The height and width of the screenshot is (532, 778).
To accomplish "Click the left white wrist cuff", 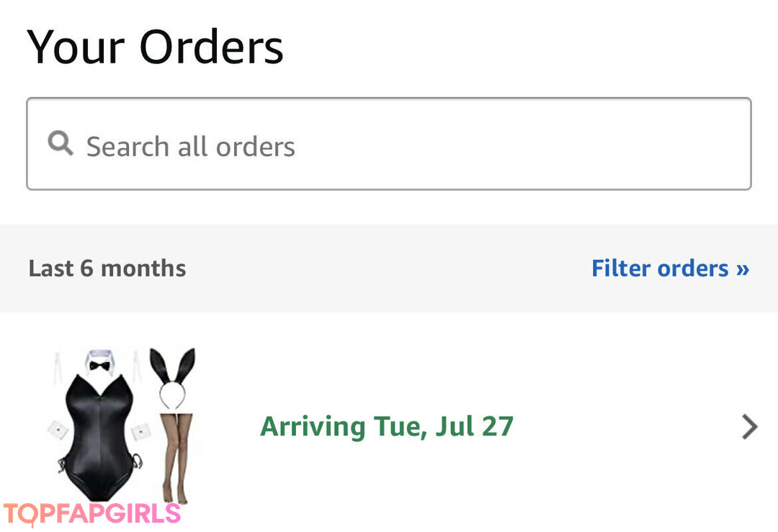I will pyautogui.click(x=56, y=430).
